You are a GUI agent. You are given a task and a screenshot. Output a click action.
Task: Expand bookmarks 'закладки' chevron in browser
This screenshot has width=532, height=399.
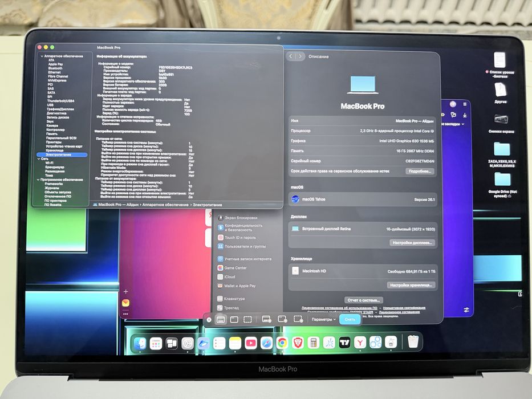pyautogui.click(x=463, y=124)
